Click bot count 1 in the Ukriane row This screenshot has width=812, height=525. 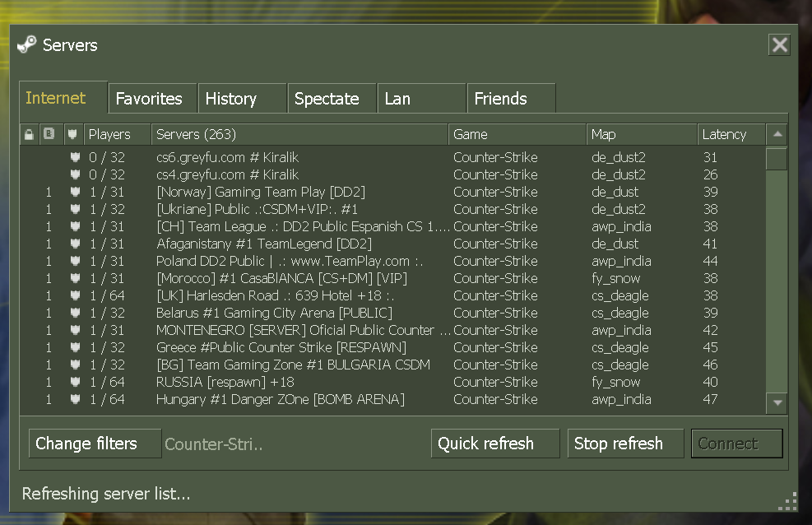[x=49, y=209]
